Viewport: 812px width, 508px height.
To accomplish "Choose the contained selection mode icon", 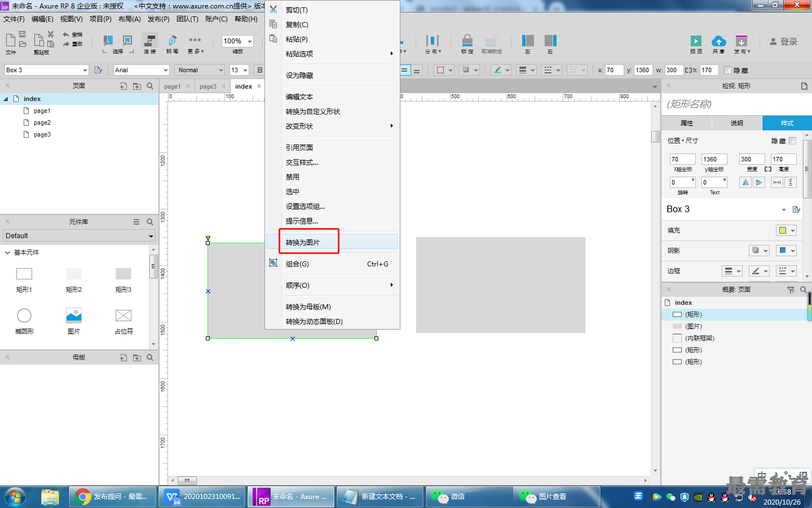I will [127, 41].
